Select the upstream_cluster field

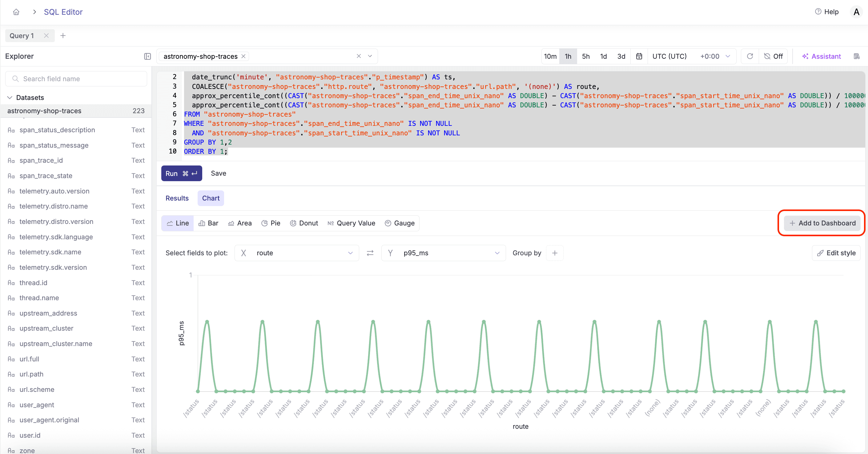pyautogui.click(x=46, y=329)
